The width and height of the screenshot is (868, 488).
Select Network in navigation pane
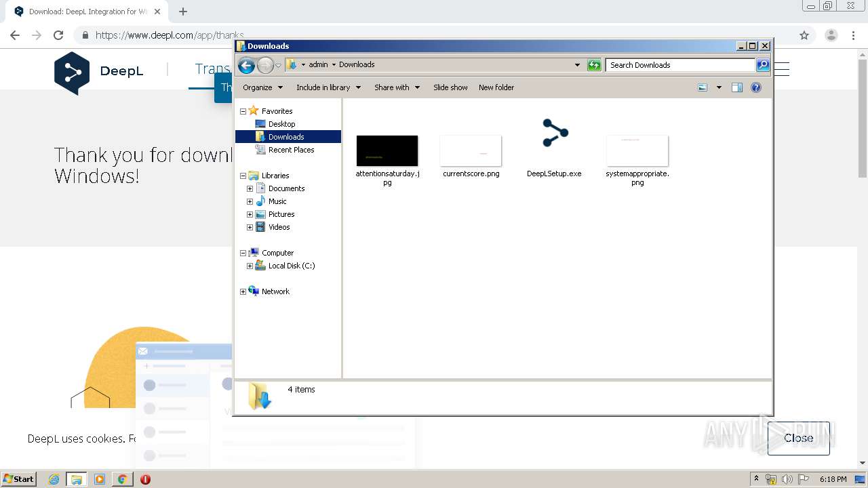point(275,291)
